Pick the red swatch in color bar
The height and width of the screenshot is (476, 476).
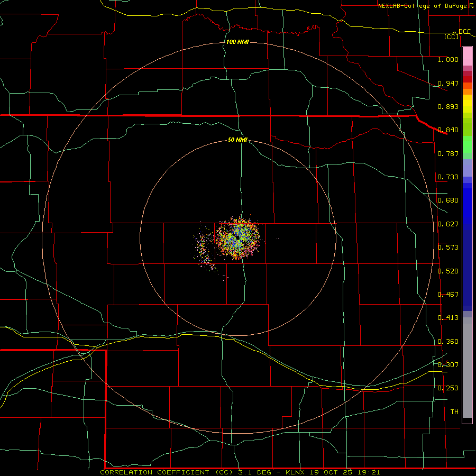coord(467,79)
